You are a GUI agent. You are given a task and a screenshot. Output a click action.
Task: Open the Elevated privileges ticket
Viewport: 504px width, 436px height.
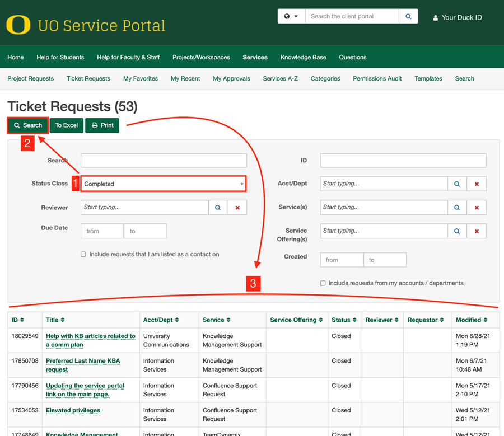tap(73, 410)
